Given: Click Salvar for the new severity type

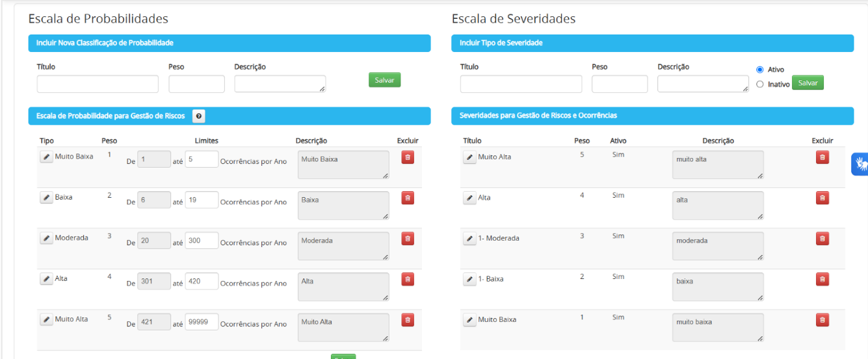Looking at the screenshot, I should [808, 83].
